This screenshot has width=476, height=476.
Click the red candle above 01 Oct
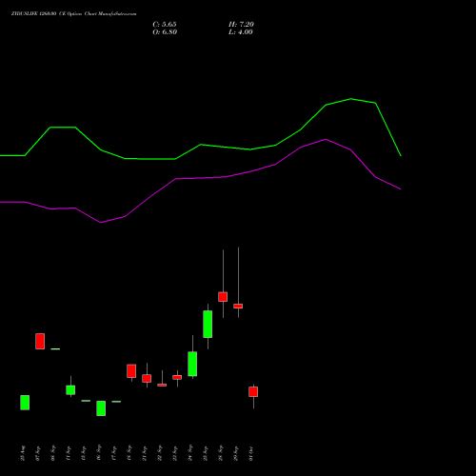pos(253,391)
